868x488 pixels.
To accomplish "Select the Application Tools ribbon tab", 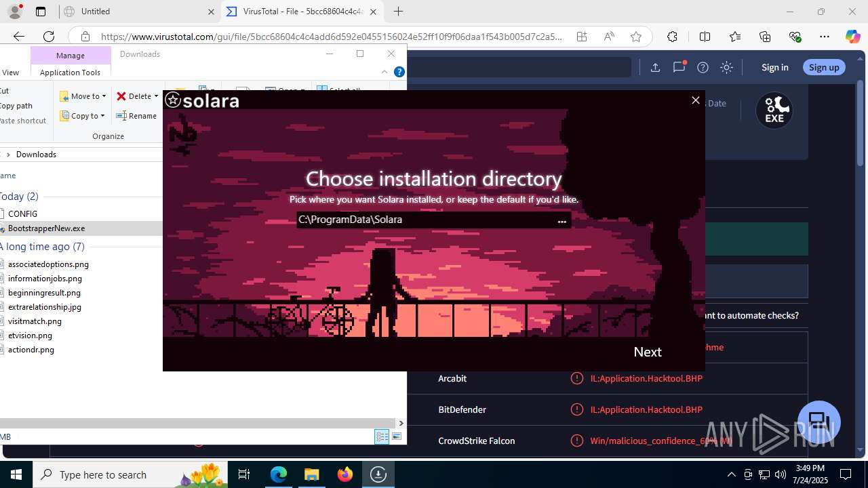I will coord(70,73).
